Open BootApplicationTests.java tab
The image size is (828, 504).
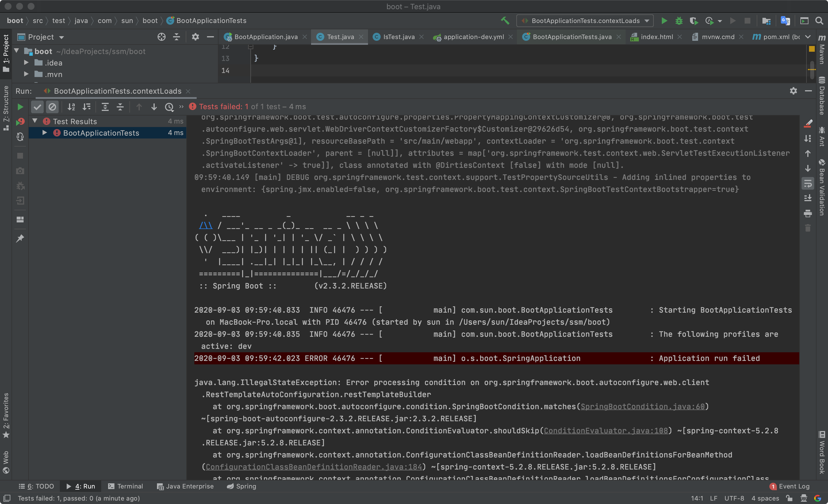tap(572, 37)
